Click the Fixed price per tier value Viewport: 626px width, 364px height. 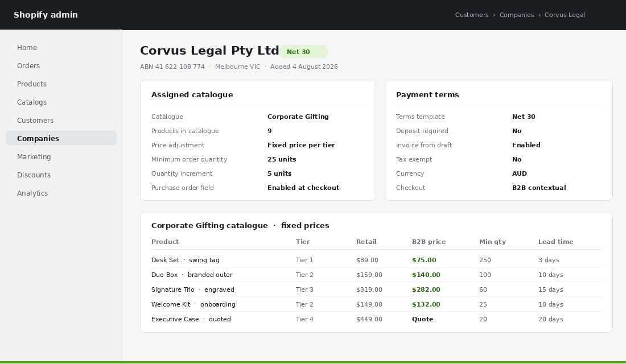301,145
